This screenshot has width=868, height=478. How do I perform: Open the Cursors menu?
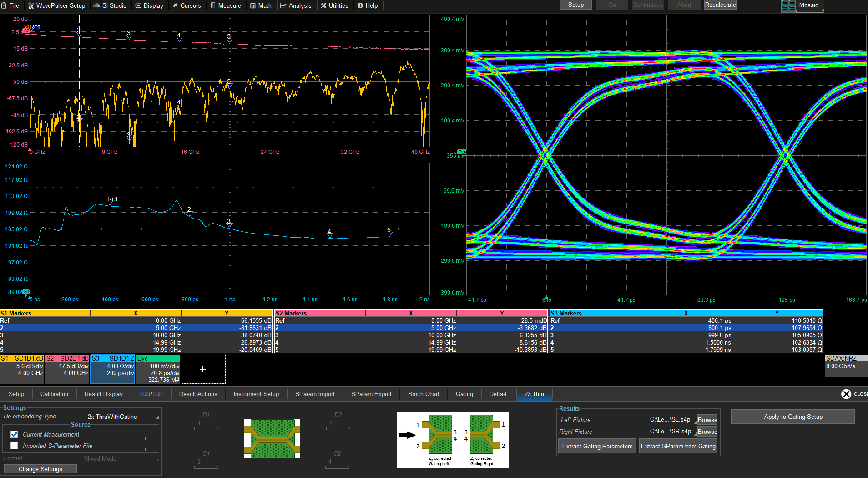(x=187, y=5)
